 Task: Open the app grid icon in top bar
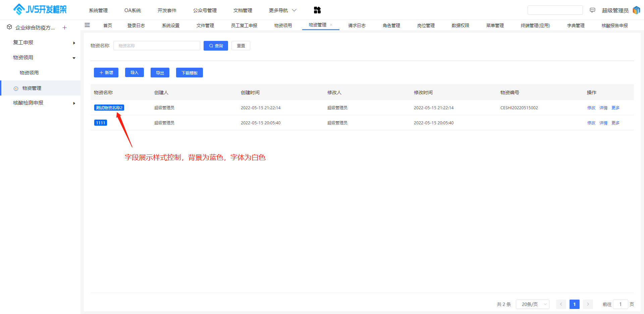click(317, 10)
